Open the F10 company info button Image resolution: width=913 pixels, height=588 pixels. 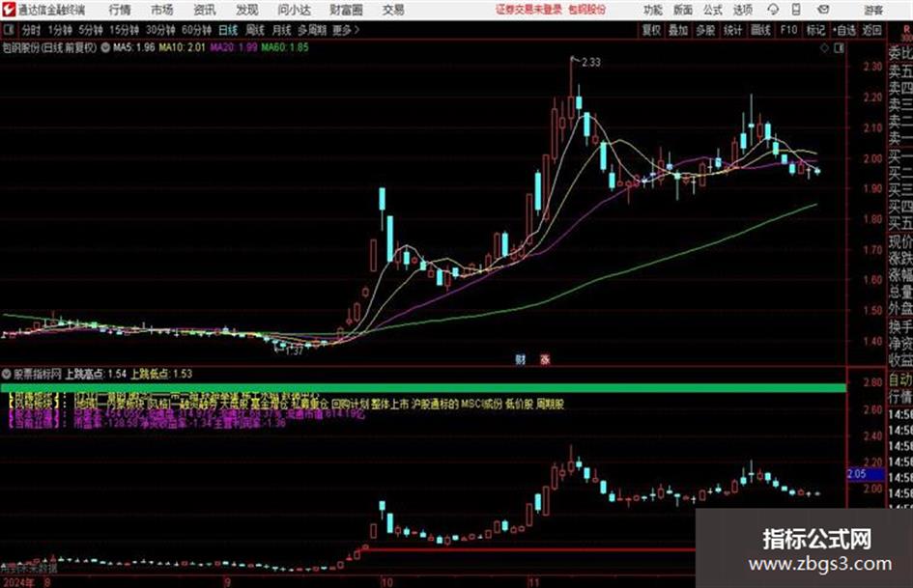click(788, 30)
